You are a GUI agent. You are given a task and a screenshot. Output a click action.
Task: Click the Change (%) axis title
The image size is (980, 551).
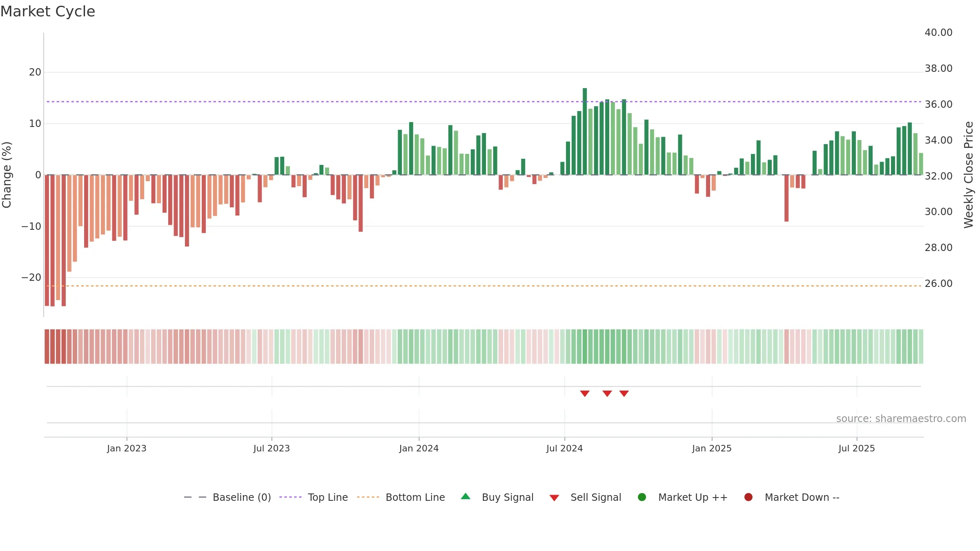(x=7, y=175)
